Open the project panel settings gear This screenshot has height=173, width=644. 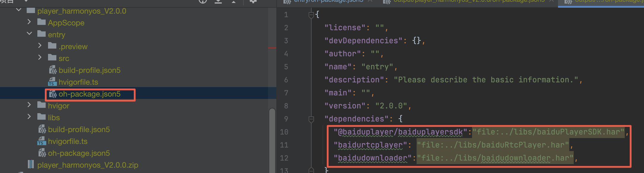pyautogui.click(x=253, y=1)
